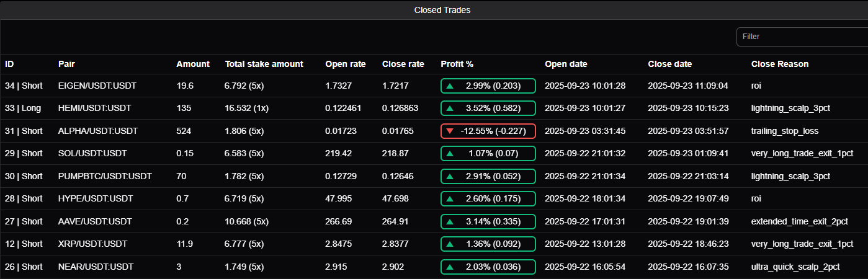Viewport: 868px width, 279px height.
Task: Sort by the Profit % column header
Action: click(x=457, y=64)
